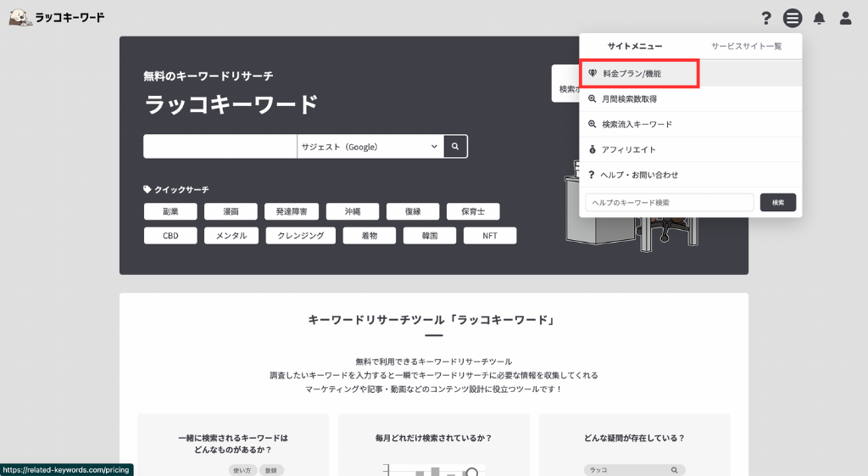
Task: Click the 韓国 quick search tag
Action: click(x=430, y=236)
